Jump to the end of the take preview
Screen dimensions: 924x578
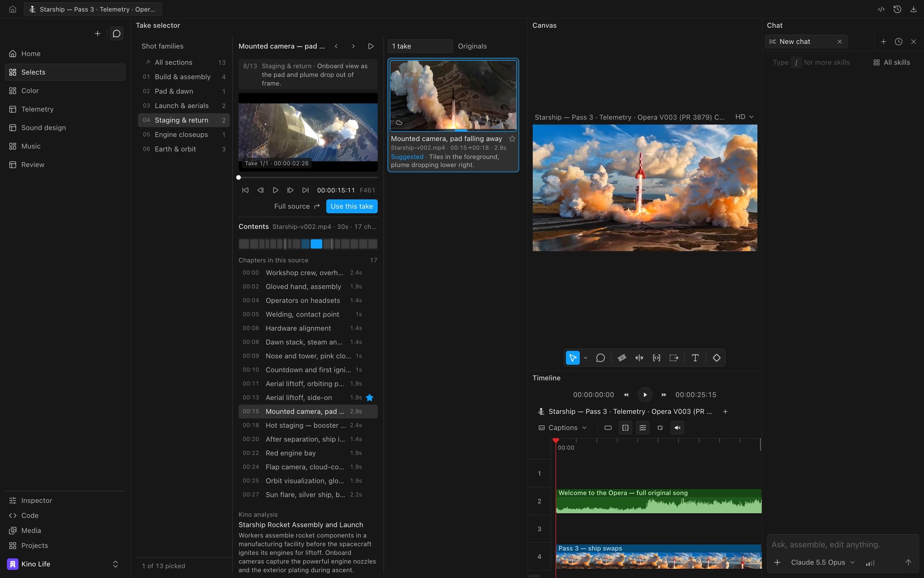tap(305, 190)
